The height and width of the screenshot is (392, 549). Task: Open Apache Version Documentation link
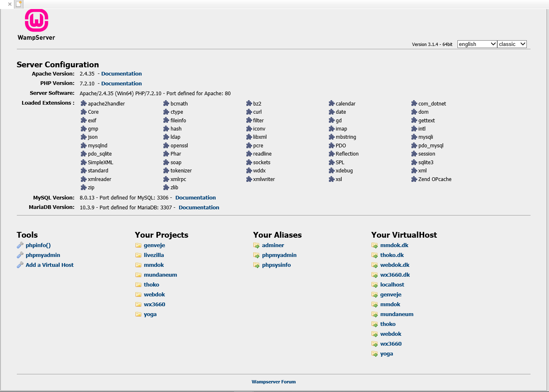click(x=122, y=74)
